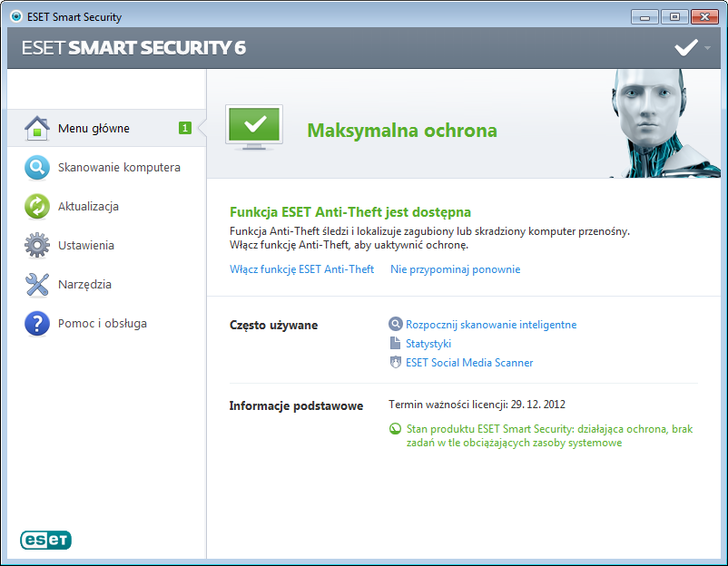Screen dimensions: 728x566
Task: Click the wrench icon for Narzędzia
Action: pos(37,285)
